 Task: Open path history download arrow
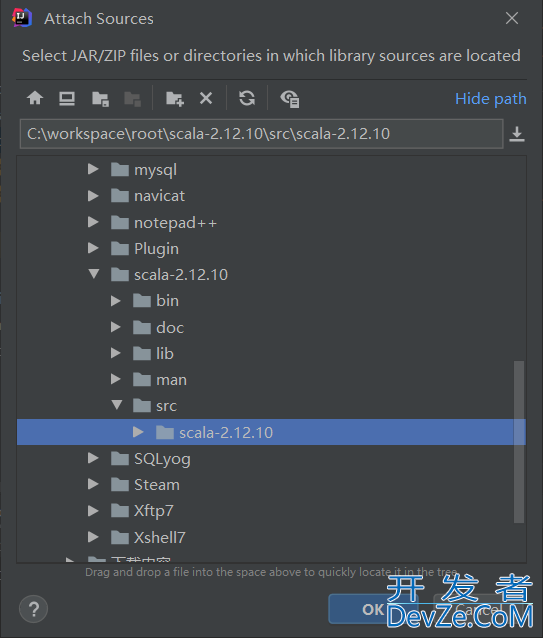(x=517, y=134)
